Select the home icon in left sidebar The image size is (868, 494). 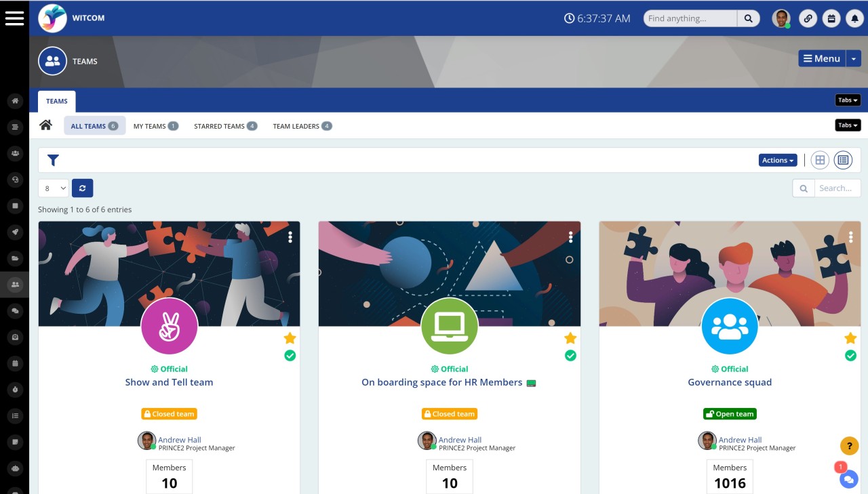pos(15,100)
